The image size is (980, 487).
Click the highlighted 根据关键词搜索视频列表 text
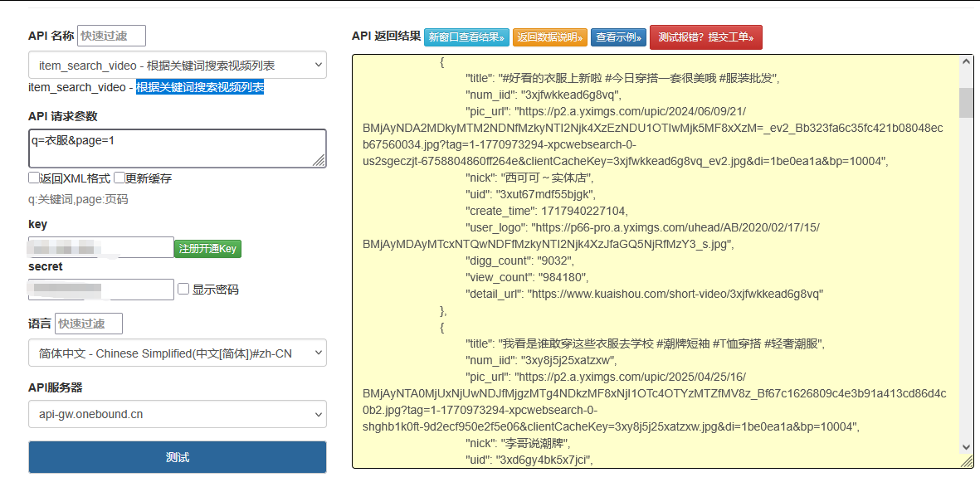click(200, 87)
